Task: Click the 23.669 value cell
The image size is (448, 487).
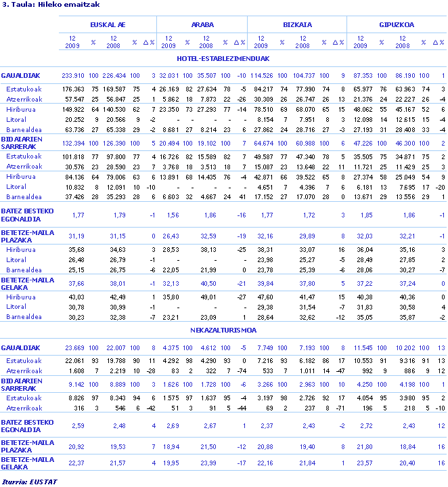Action: tap(74, 347)
